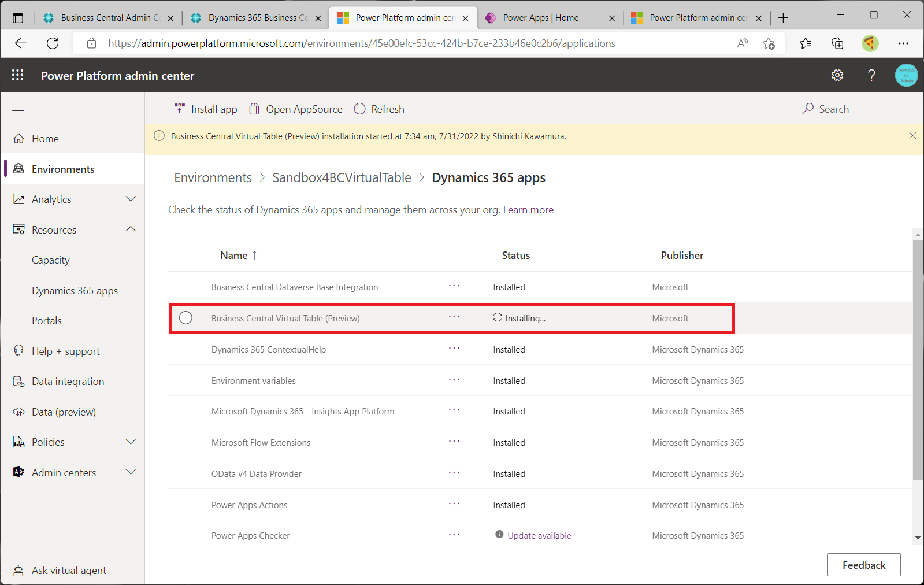The image size is (924, 585).
Task: Click the Refresh toolbar button
Action: coord(379,109)
